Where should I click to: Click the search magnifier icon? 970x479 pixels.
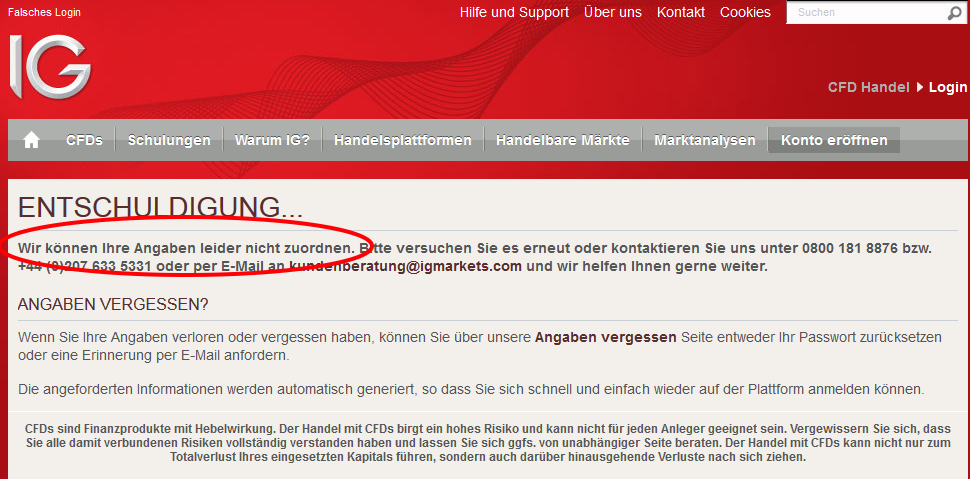tap(954, 12)
